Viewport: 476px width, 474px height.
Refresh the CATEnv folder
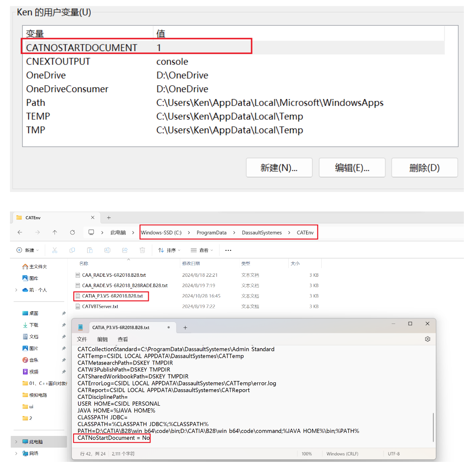pos(72,232)
